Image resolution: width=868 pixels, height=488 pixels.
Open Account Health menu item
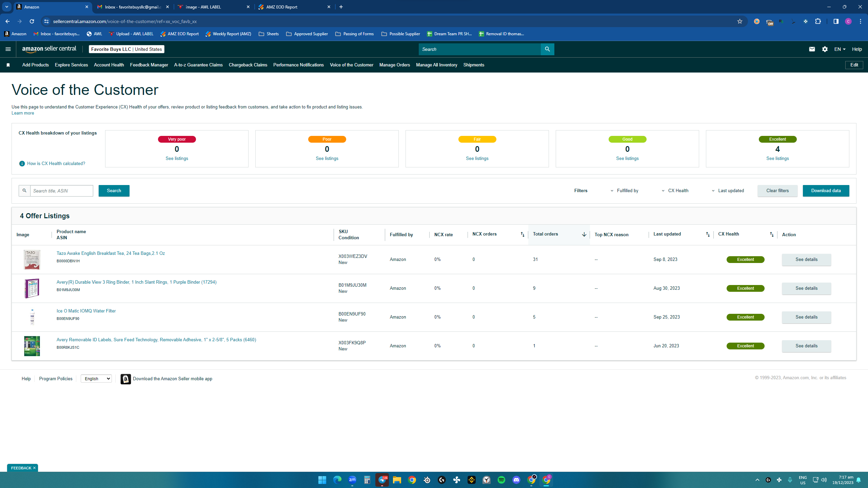point(109,65)
